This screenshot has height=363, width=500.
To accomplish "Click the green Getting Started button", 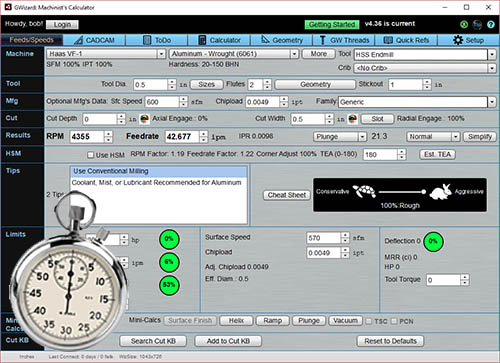I will 332,24.
